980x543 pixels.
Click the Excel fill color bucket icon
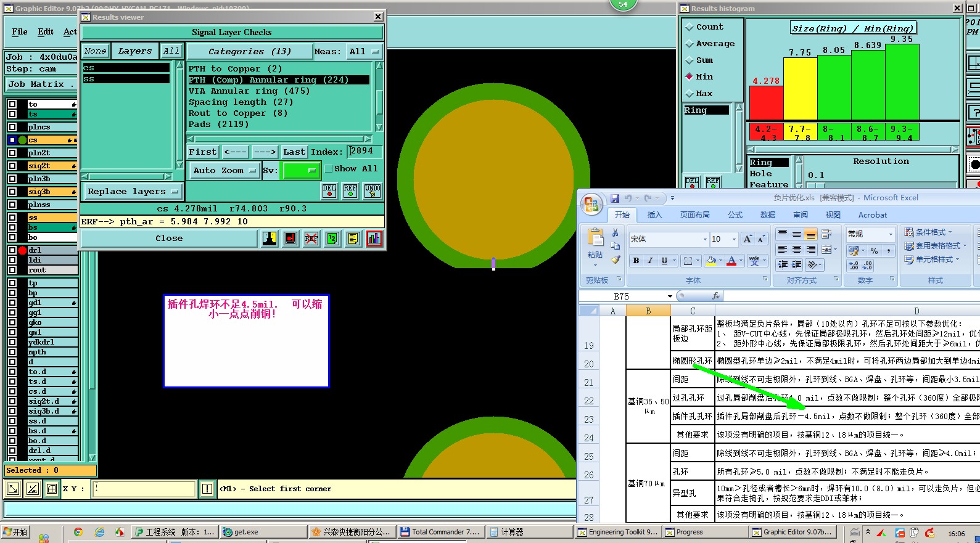(711, 261)
